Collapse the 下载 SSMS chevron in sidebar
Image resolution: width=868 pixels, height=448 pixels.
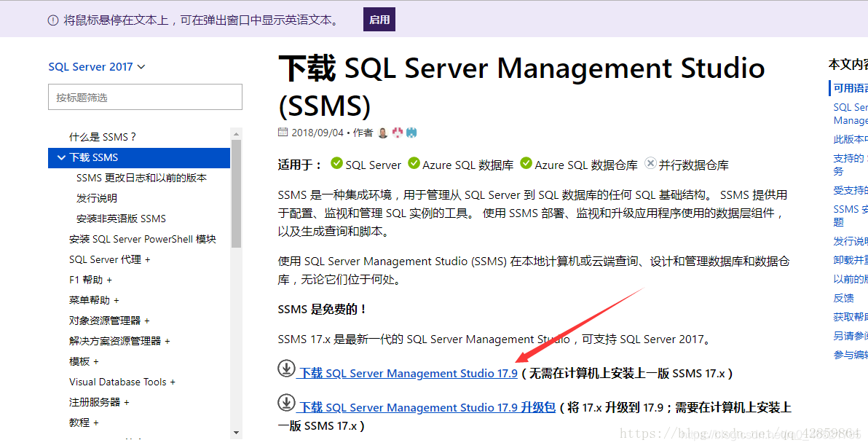[61, 158]
